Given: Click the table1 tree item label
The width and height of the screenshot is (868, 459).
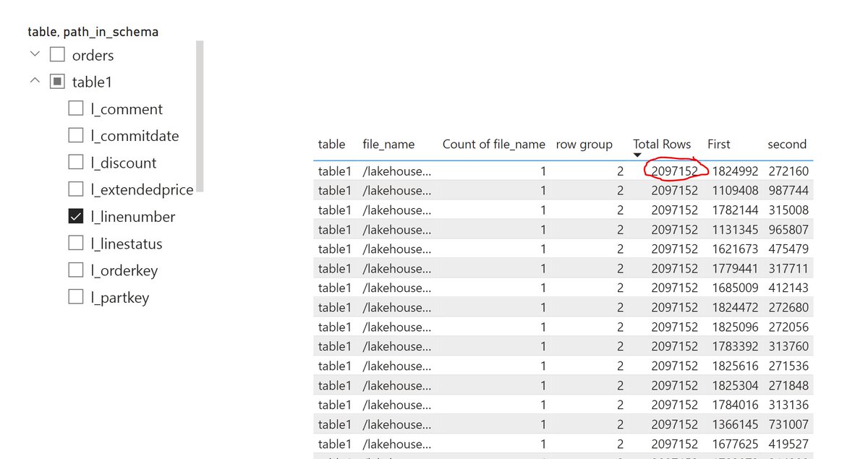Looking at the screenshot, I should click(92, 82).
